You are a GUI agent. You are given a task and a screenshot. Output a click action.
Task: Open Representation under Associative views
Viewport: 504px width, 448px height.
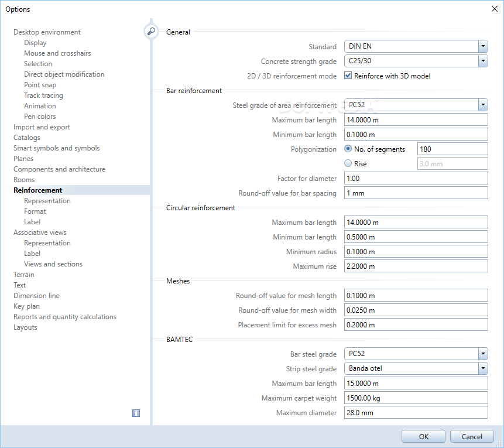(x=47, y=243)
